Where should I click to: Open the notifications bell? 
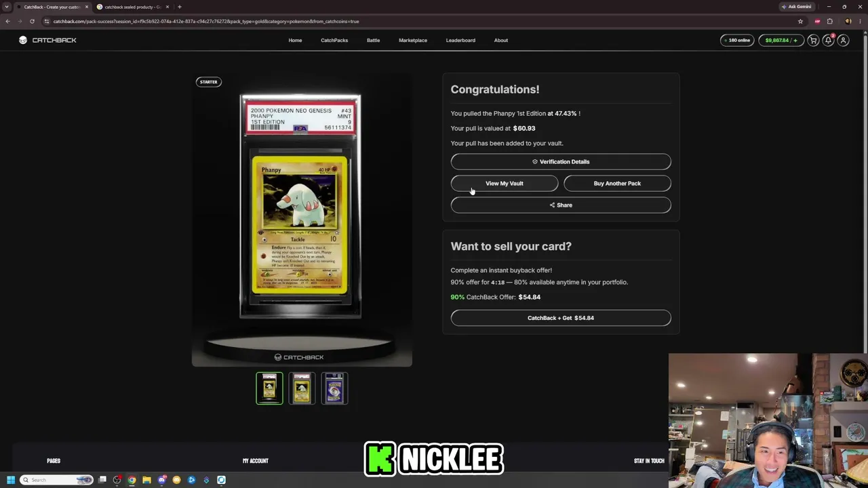pos(828,40)
